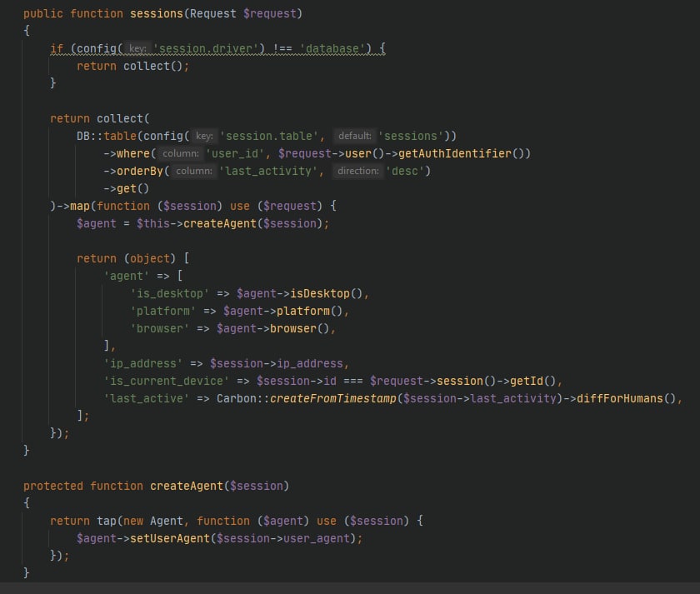The image size is (700, 594).
Task: Click the 'sessions' function name in the declaration
Action: point(157,14)
